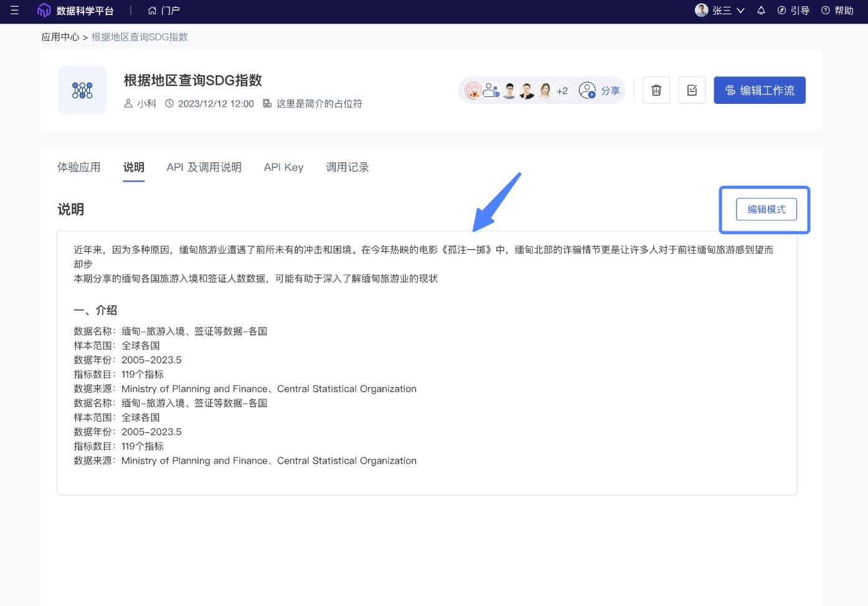Click the delete trash icon button
Screen dimensions: 868x606
pyautogui.click(x=656, y=90)
